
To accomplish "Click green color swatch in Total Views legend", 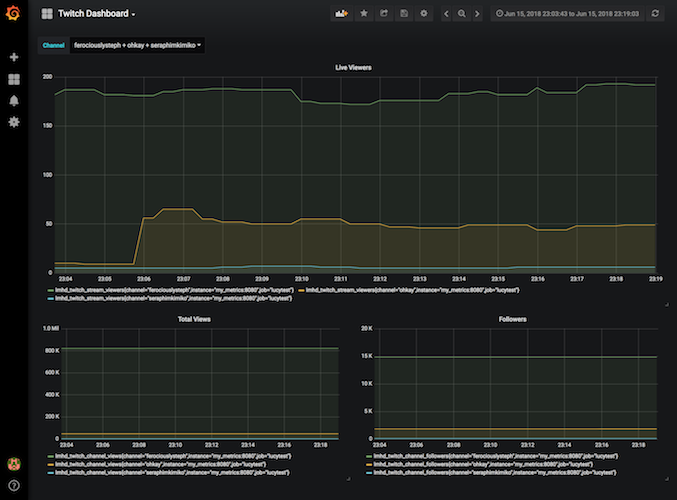I will [x=51, y=457].
